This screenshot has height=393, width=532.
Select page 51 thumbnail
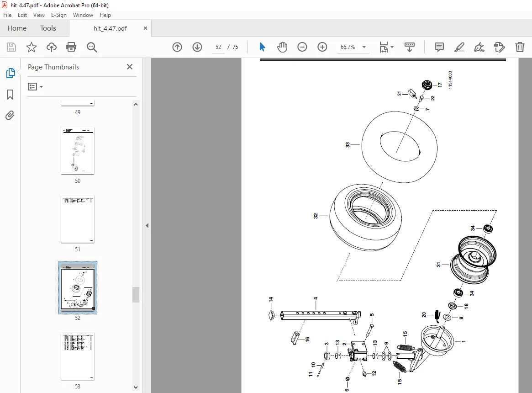coord(77,219)
